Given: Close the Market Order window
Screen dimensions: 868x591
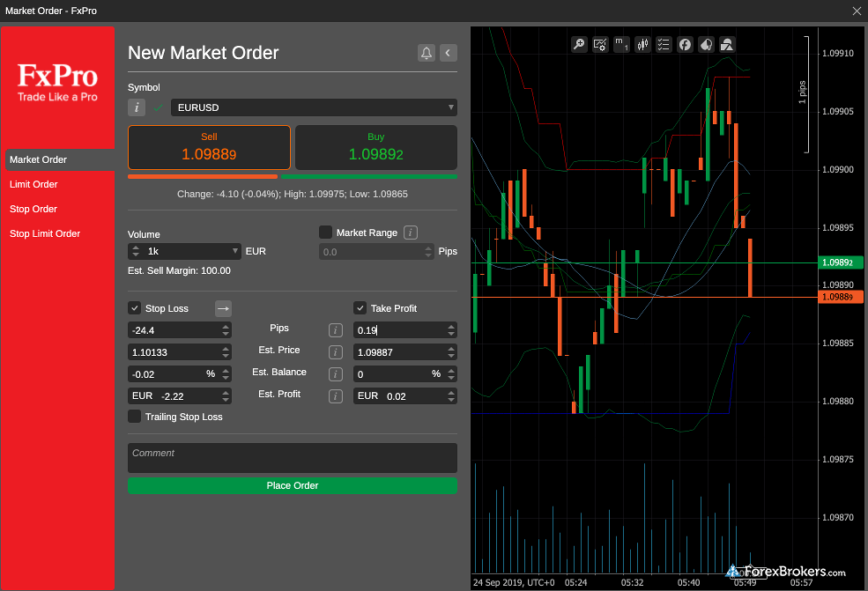Looking at the screenshot, I should pos(857,11).
